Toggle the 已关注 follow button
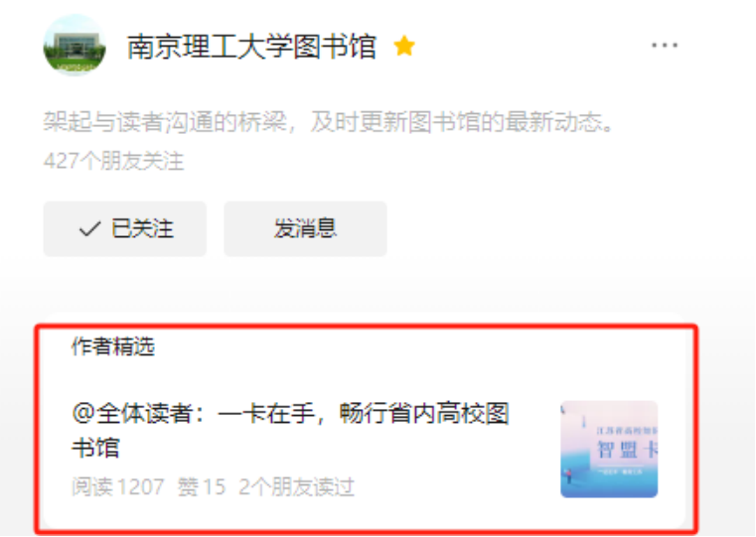The height and width of the screenshot is (537, 756). tap(125, 228)
